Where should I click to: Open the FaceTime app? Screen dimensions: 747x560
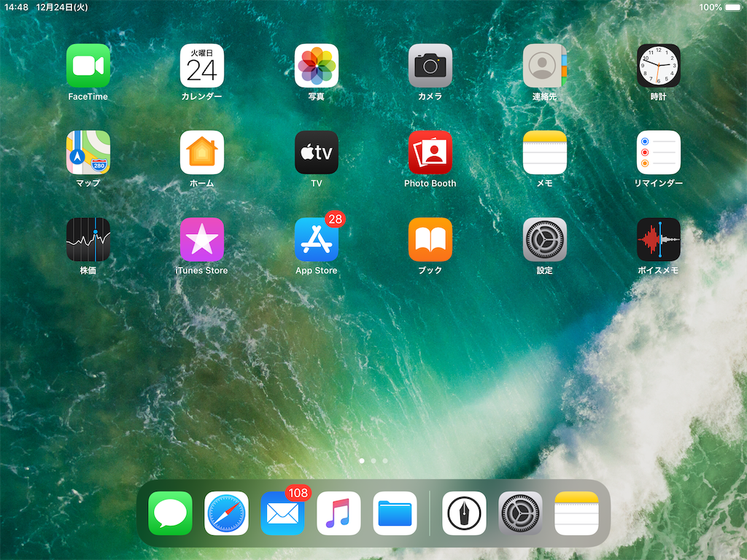pyautogui.click(x=88, y=66)
